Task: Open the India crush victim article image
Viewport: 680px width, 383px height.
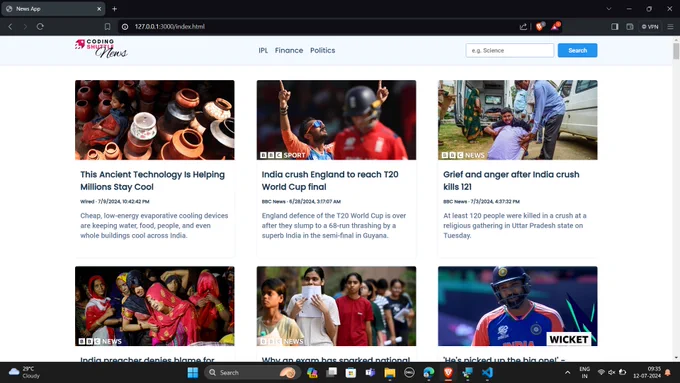Action: [517, 120]
